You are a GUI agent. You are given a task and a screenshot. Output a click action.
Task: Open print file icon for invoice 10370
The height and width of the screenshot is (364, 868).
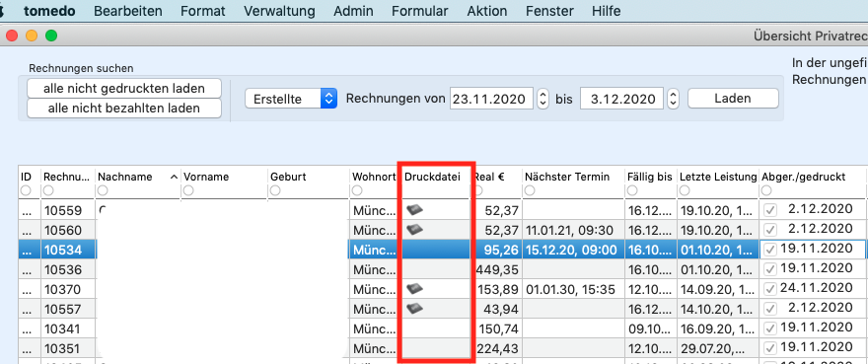[414, 288]
